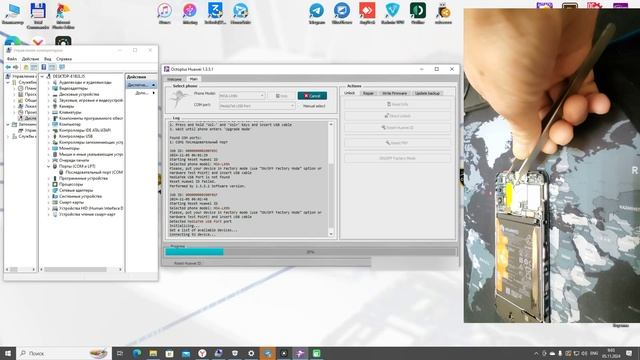Open Task View on the taskbar
Viewport: 640px width, 360px height.
click(120, 353)
